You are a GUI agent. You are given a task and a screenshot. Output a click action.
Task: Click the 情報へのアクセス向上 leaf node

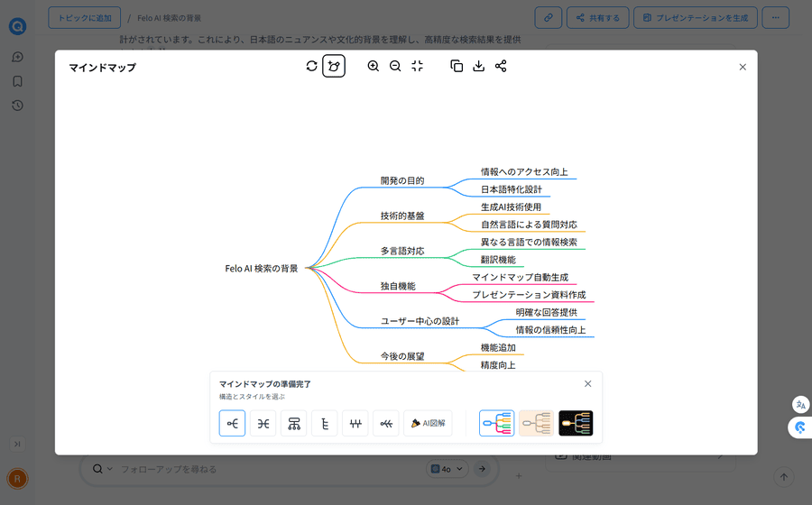pyautogui.click(x=524, y=171)
